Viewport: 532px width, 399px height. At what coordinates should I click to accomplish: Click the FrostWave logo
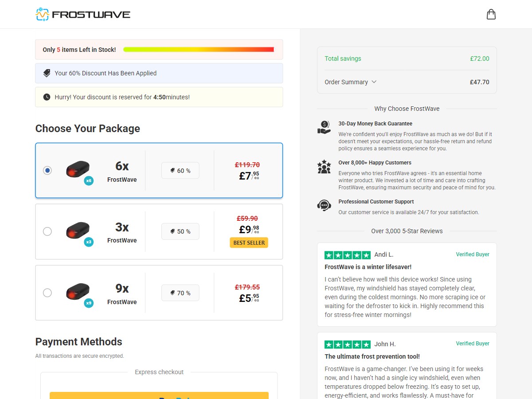pyautogui.click(x=83, y=14)
